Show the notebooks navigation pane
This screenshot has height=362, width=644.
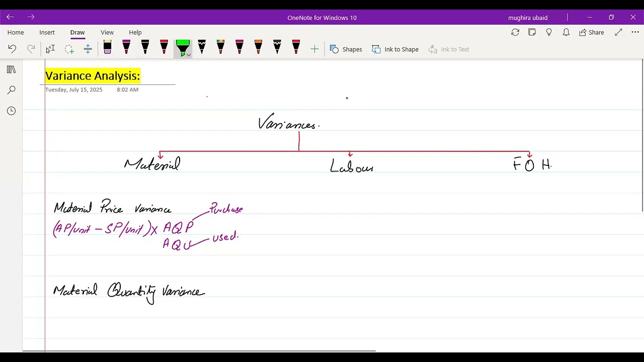(11, 69)
